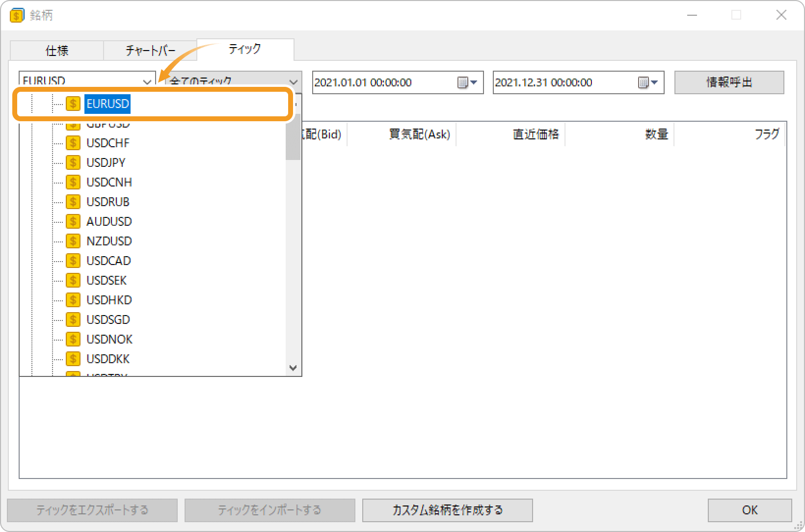Click the USDCHF symbol dollar icon
This screenshot has height=532, width=805.
(73, 143)
